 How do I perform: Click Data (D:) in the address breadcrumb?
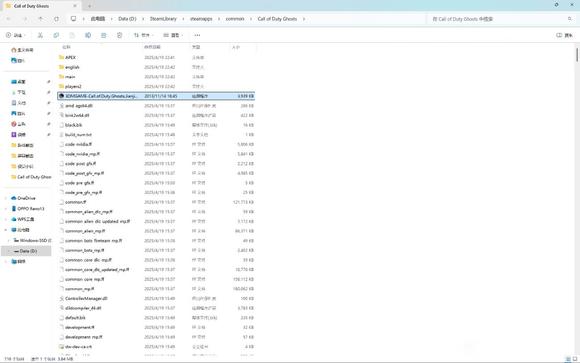(127, 19)
